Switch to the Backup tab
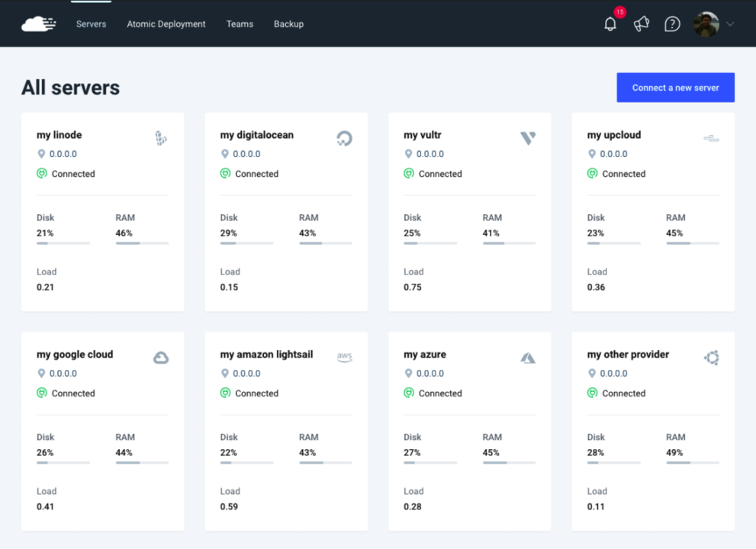Viewport: 756px width, 549px height. coord(288,24)
